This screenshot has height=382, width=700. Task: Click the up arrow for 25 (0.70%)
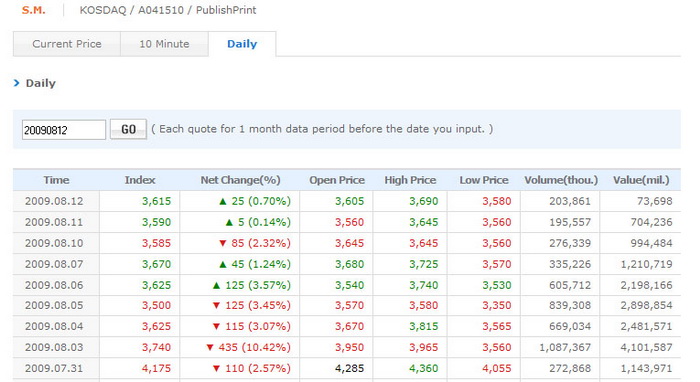(x=223, y=202)
